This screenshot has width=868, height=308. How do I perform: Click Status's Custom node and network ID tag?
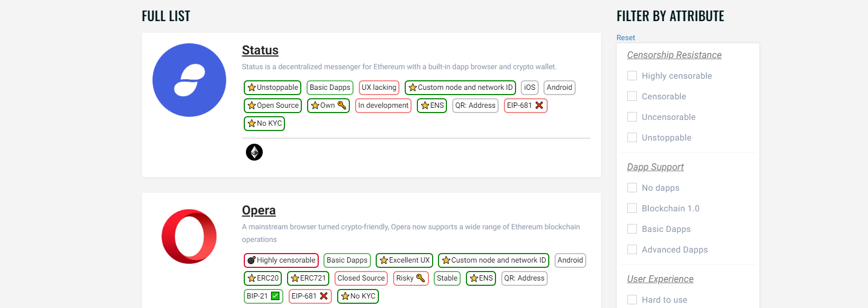(x=460, y=87)
